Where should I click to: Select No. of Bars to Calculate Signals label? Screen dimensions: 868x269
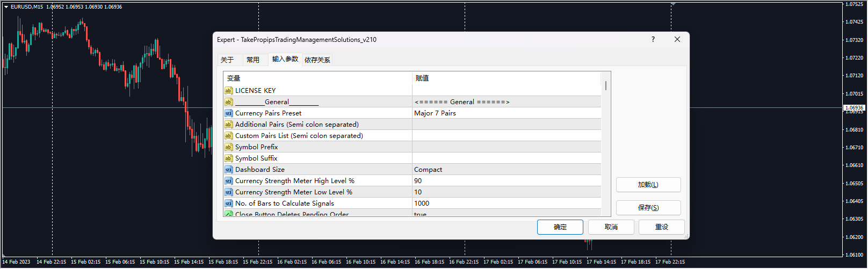click(x=285, y=203)
